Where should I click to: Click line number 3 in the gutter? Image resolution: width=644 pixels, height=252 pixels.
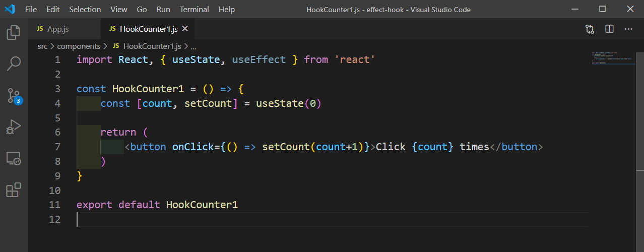click(x=57, y=89)
